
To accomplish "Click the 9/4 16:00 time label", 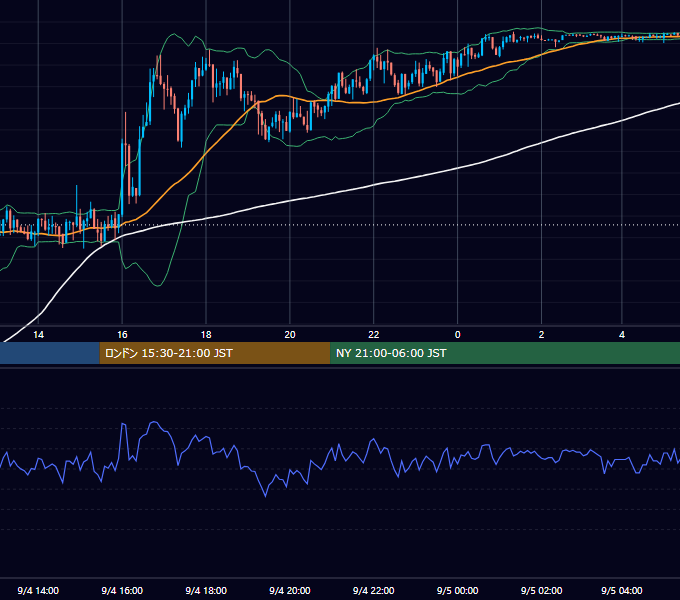I will click(122, 590).
